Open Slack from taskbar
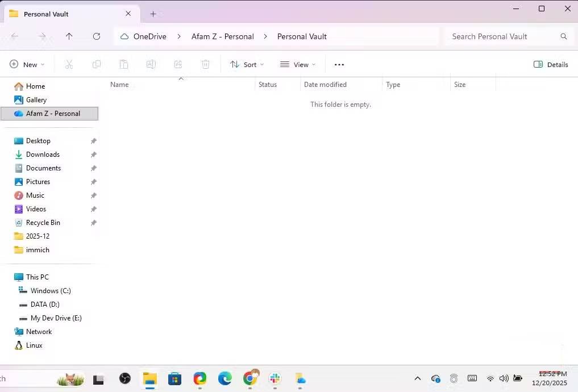578x392 pixels. pyautogui.click(x=275, y=378)
